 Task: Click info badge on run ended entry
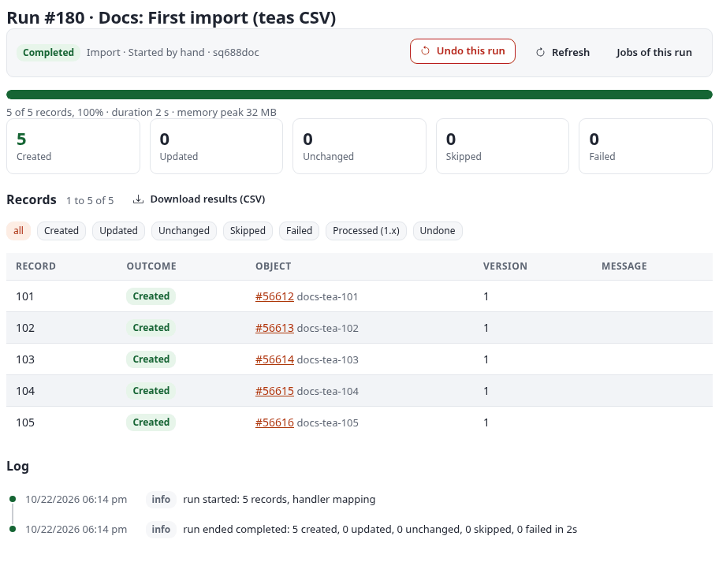tap(161, 530)
